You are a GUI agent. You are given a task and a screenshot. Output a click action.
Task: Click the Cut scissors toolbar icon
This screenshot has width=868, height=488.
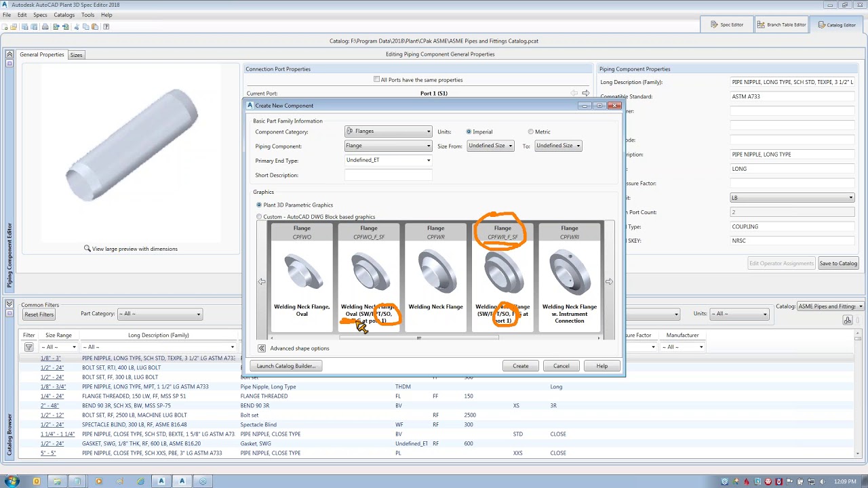click(x=77, y=27)
